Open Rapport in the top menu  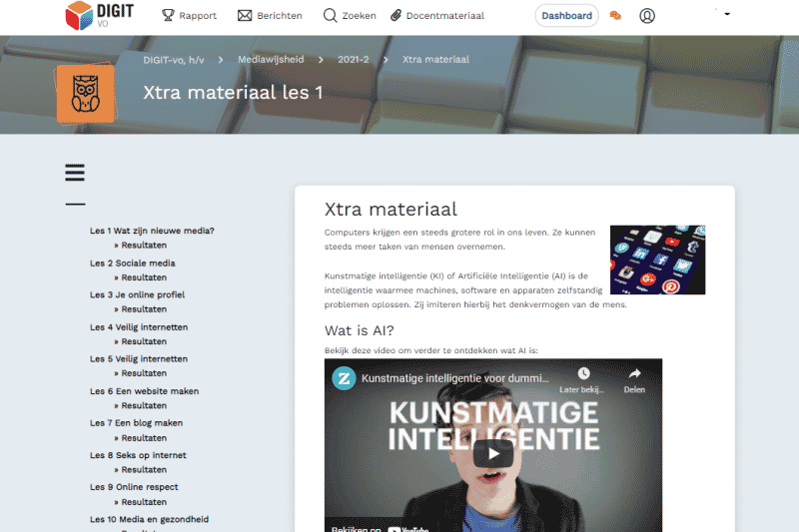(x=189, y=16)
